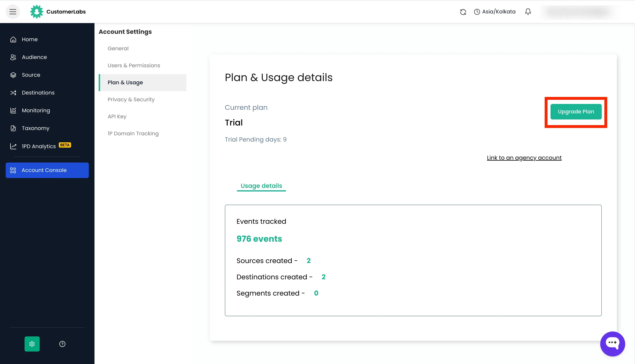Click 'Account Settings' heading

[125, 32]
